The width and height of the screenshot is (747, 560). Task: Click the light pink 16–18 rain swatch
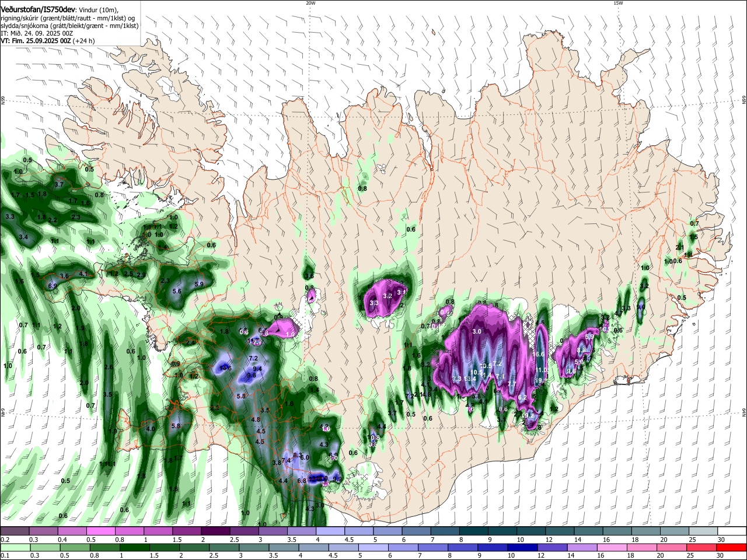[612, 547]
